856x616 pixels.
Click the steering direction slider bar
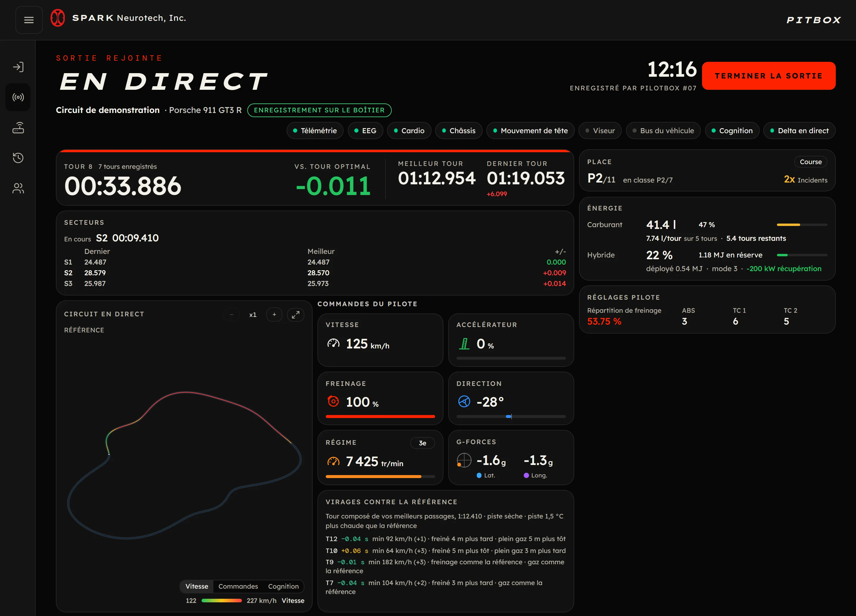click(x=511, y=417)
